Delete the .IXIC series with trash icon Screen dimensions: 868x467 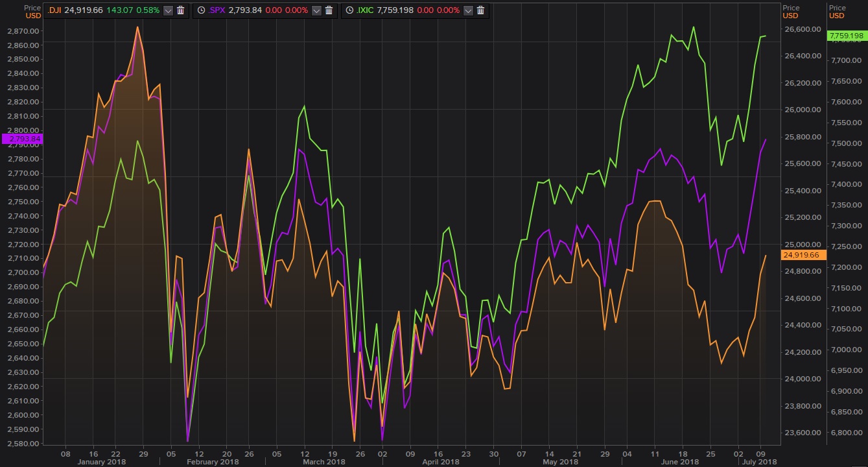[x=480, y=10]
